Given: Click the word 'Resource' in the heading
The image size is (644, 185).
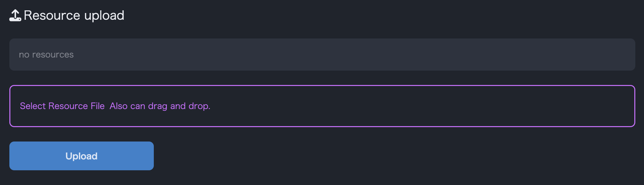Looking at the screenshot, I should point(52,15).
